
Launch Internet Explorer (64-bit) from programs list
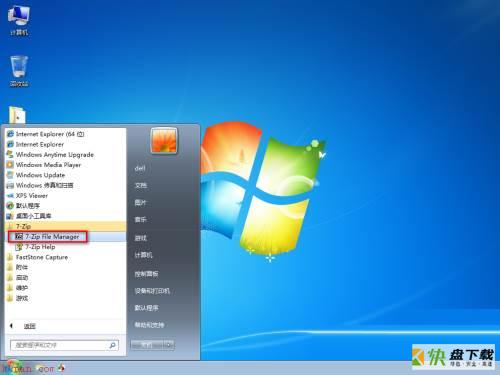pyautogui.click(x=46, y=134)
